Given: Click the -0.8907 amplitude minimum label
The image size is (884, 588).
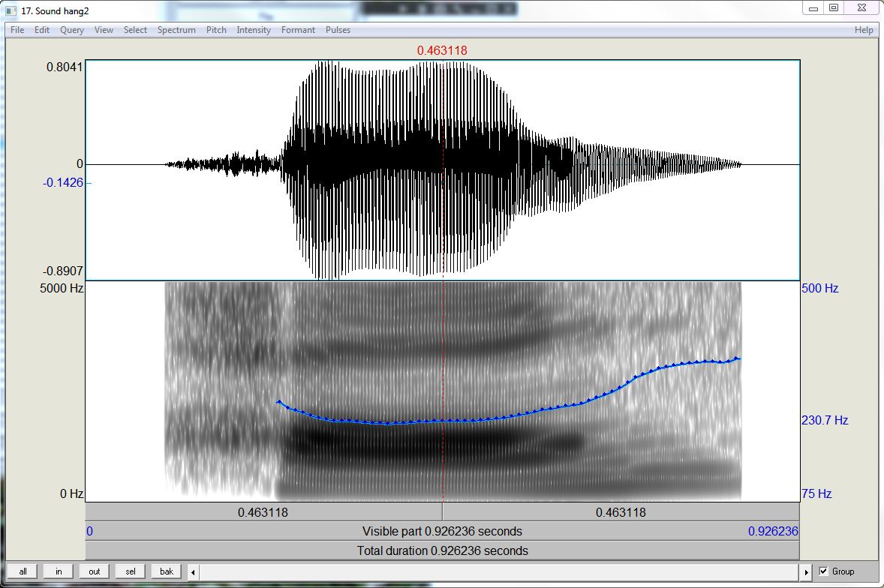Looking at the screenshot, I should (x=63, y=271).
